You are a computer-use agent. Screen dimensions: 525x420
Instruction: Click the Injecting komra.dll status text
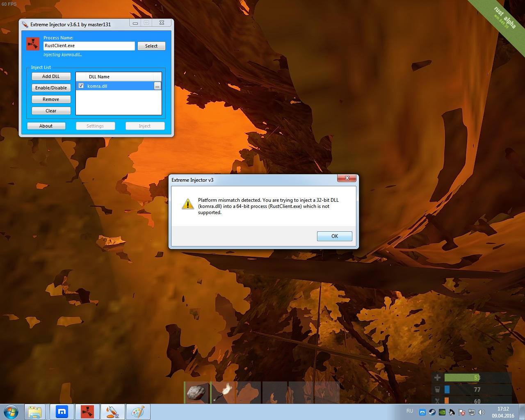[x=63, y=55]
